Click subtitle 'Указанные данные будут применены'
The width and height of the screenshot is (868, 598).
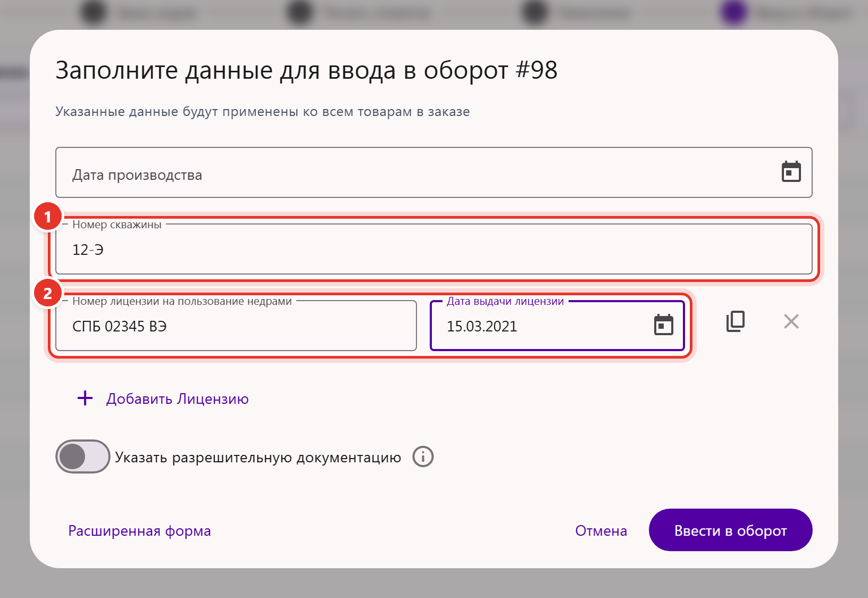point(177,112)
